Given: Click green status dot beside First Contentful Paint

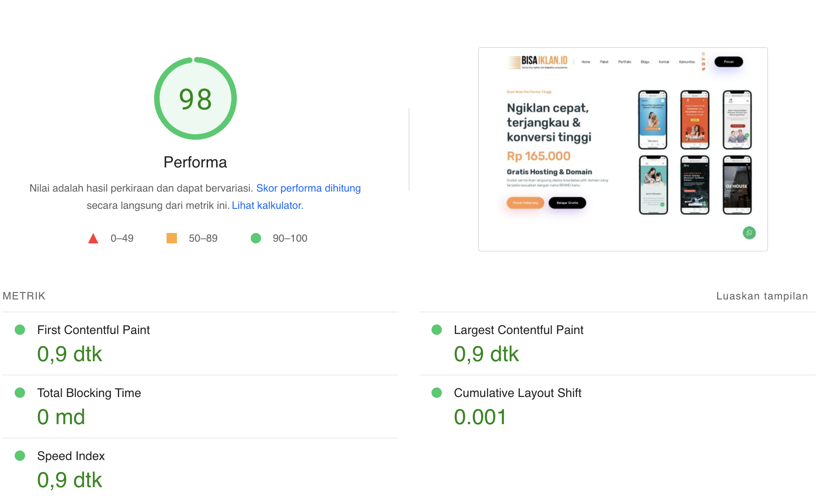Looking at the screenshot, I should 20,330.
